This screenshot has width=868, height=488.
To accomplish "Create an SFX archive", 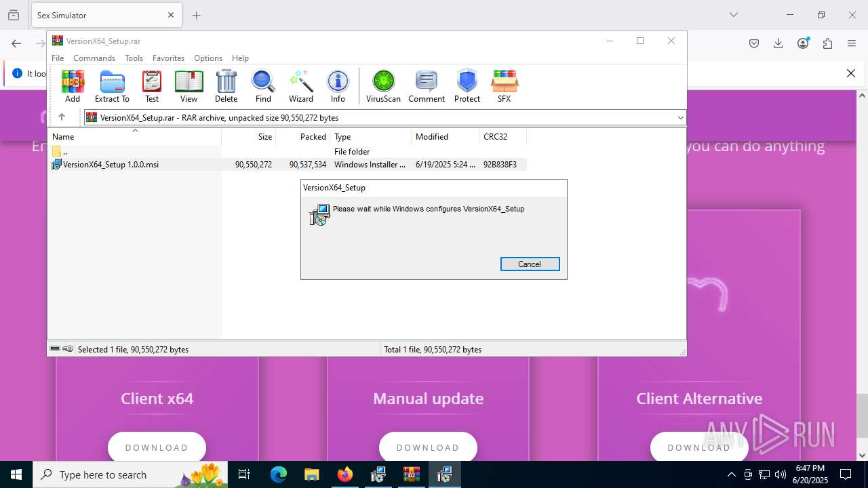I will [x=504, y=86].
